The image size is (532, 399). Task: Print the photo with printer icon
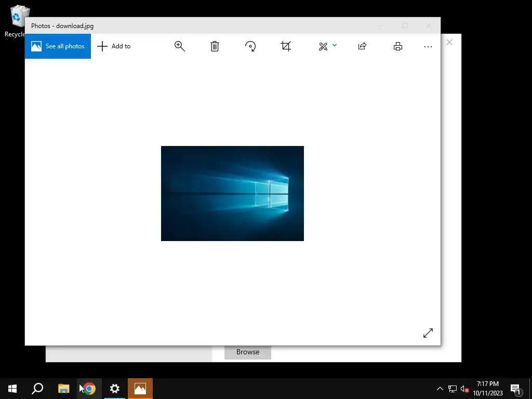click(397, 46)
